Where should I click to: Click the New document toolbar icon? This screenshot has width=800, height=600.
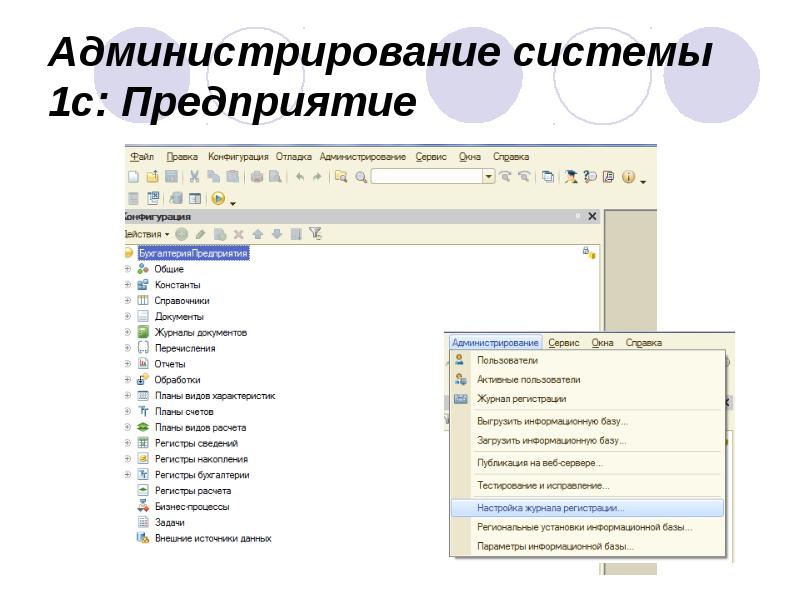coord(133,177)
